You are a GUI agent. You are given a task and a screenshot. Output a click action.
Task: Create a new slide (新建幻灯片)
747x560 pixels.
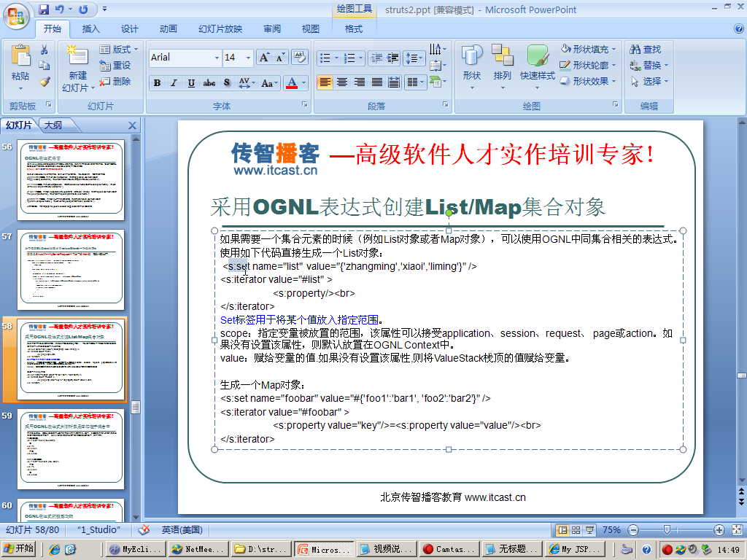[x=78, y=67]
